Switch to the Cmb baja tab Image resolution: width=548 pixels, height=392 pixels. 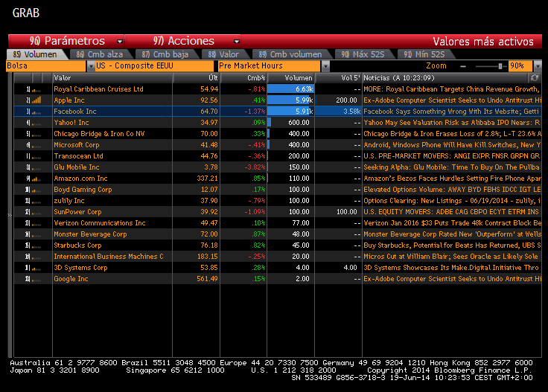[165, 54]
